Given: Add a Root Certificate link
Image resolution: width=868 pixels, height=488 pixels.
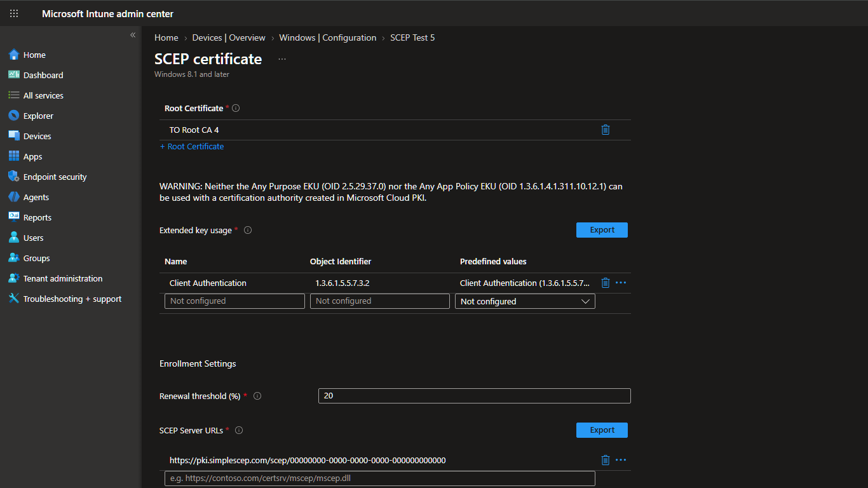Looking at the screenshot, I should [x=192, y=146].
